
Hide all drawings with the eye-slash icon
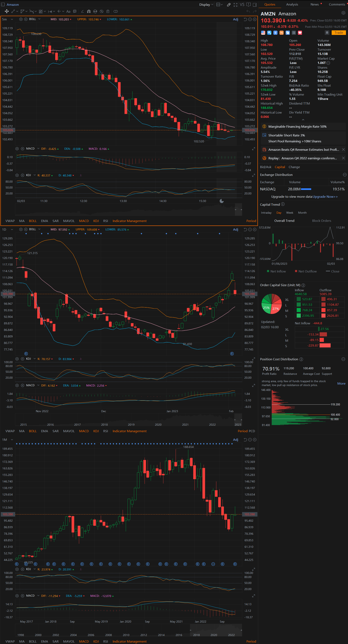102,11
